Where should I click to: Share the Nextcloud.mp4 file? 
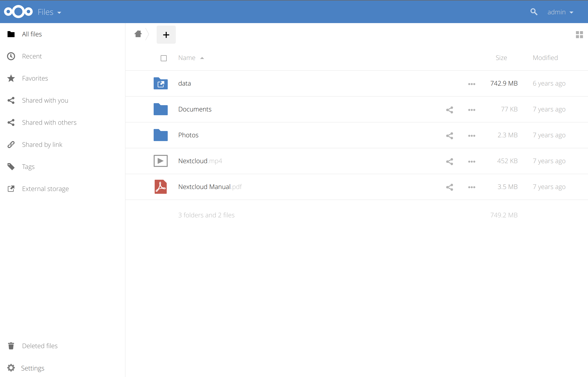point(450,162)
